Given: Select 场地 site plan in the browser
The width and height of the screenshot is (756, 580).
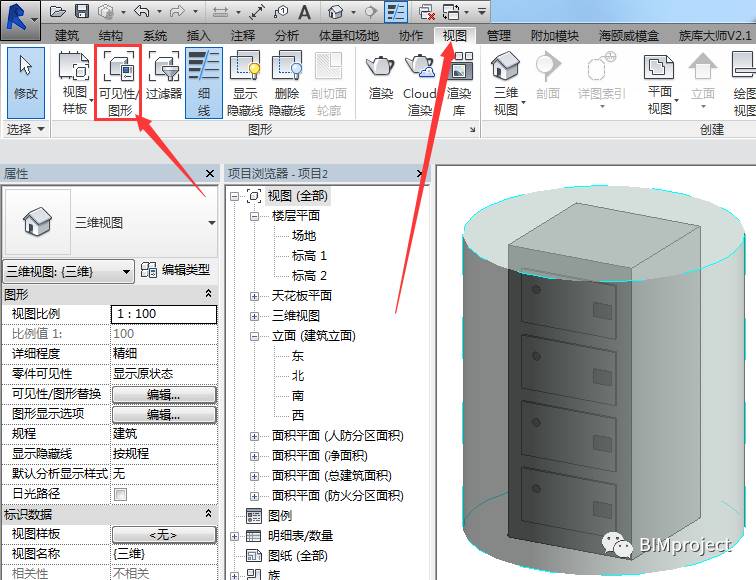Looking at the screenshot, I should click(304, 235).
